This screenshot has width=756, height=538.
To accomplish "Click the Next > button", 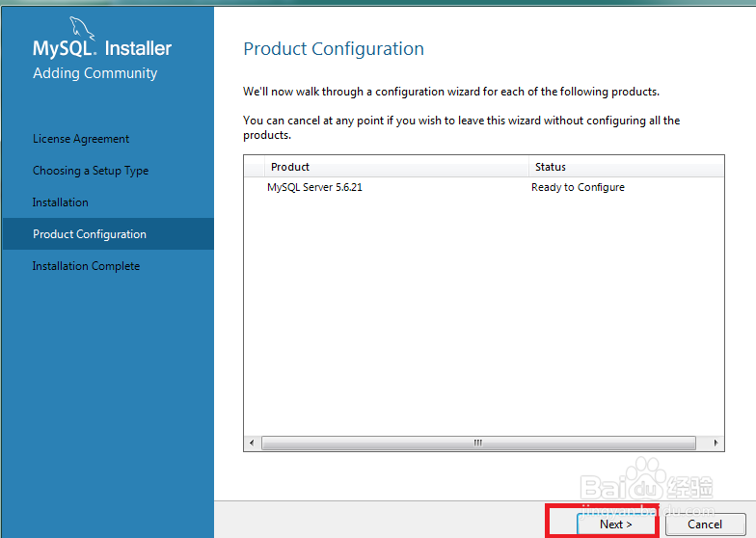I will pyautogui.click(x=615, y=525).
